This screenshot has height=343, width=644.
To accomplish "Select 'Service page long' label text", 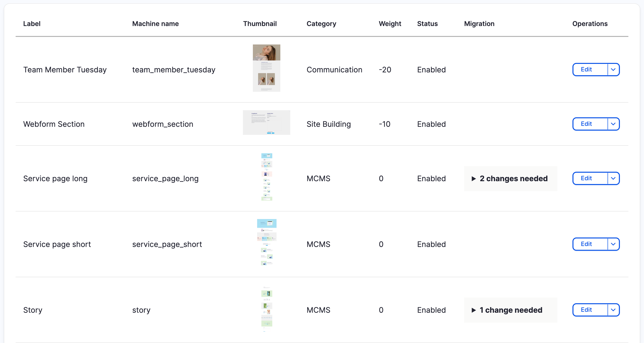I will (55, 179).
